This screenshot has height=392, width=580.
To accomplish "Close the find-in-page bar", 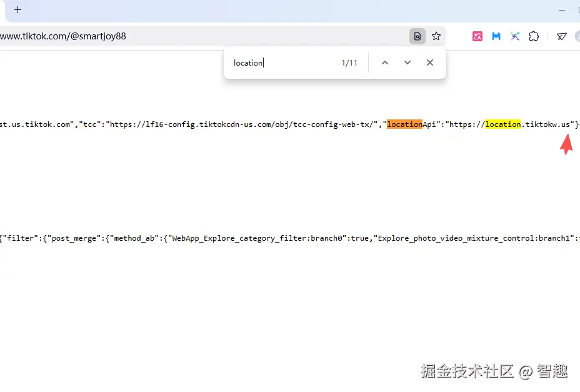I will coord(429,63).
